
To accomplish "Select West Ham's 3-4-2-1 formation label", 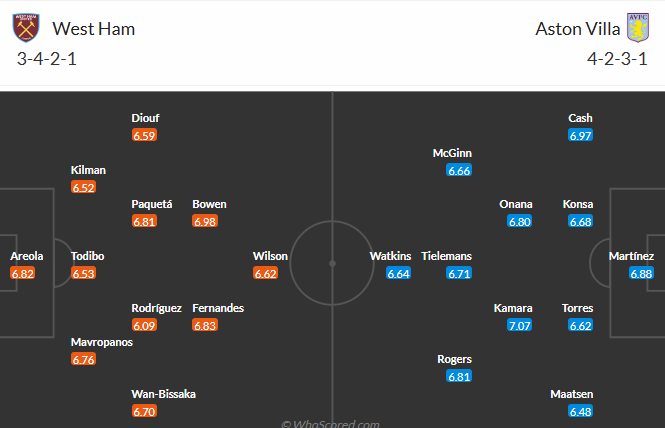I will (x=47, y=58).
